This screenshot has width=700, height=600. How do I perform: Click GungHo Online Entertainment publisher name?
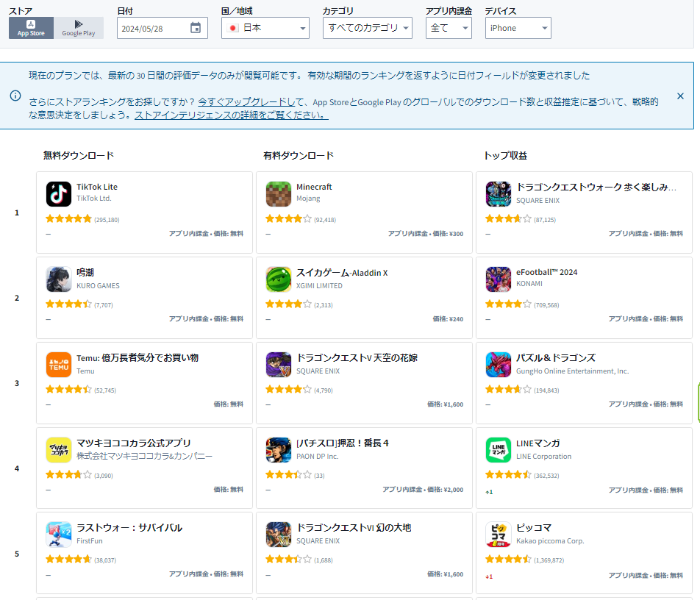572,371
